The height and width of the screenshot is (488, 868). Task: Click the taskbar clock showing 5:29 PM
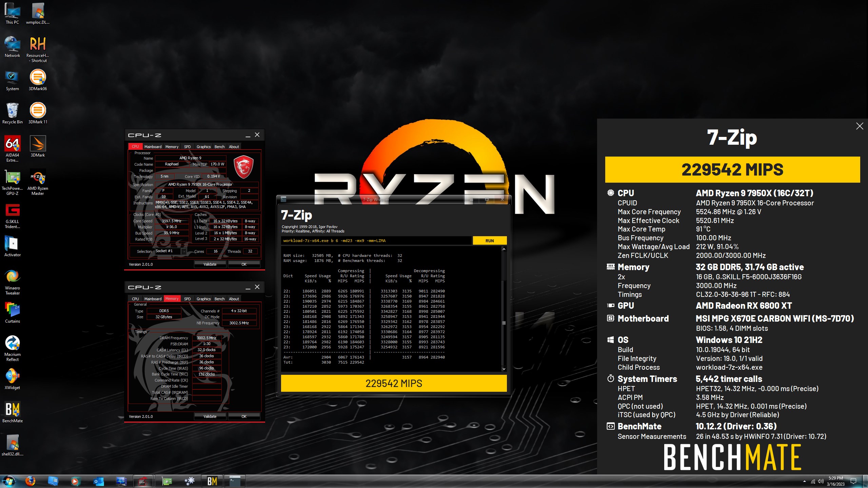(835, 481)
